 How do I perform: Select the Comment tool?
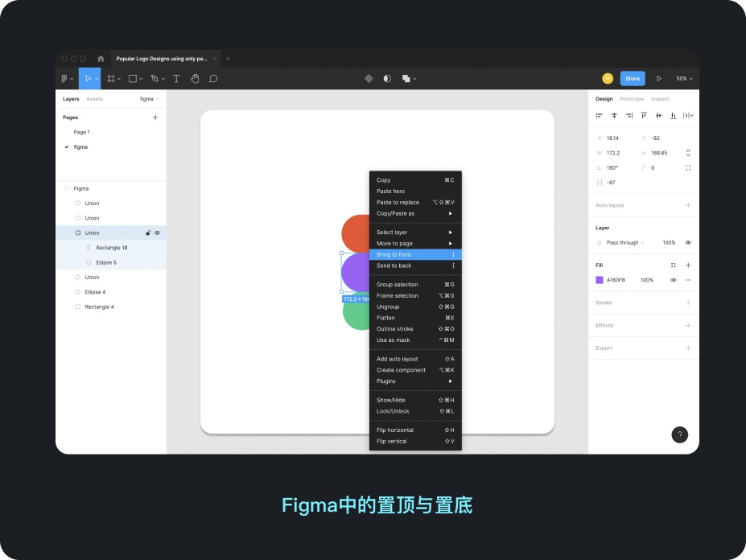(x=213, y=79)
